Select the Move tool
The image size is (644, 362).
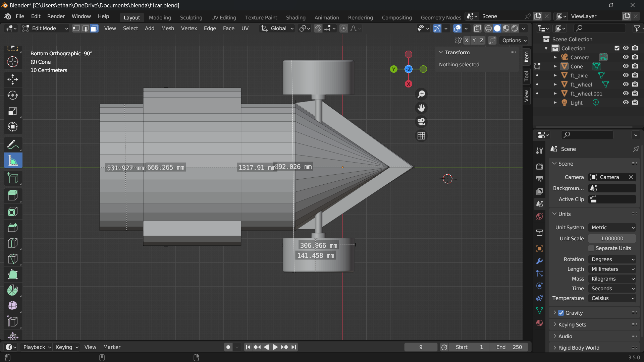[x=13, y=79]
